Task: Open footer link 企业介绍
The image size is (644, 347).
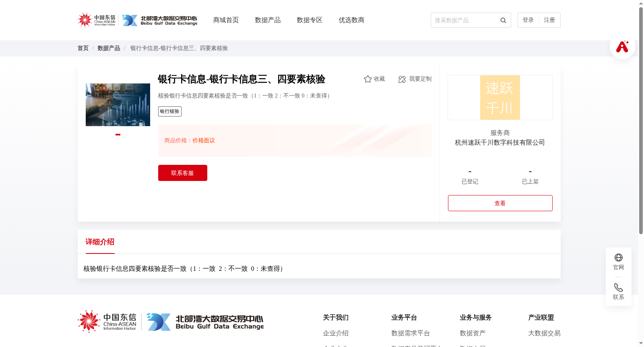Action: point(336,333)
